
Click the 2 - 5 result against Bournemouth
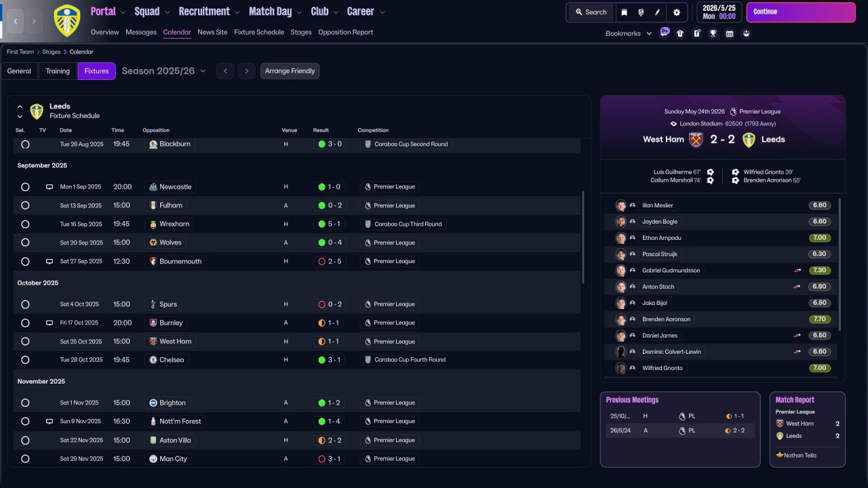coord(329,261)
